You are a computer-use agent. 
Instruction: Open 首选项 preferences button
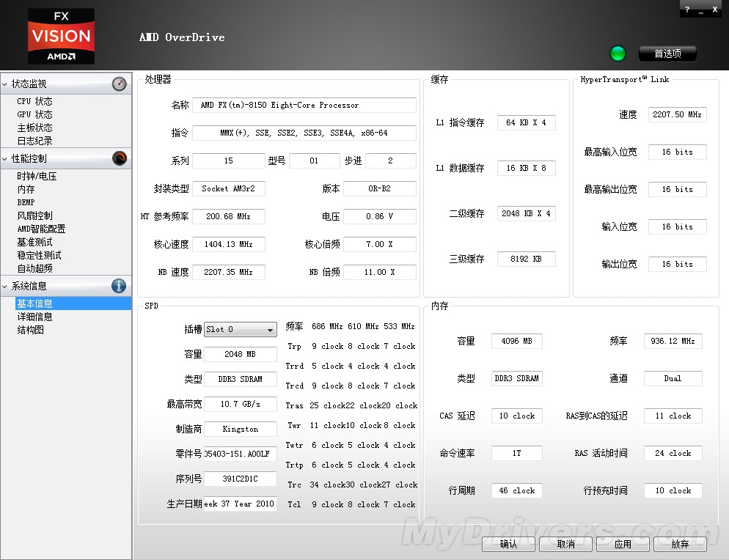(667, 54)
